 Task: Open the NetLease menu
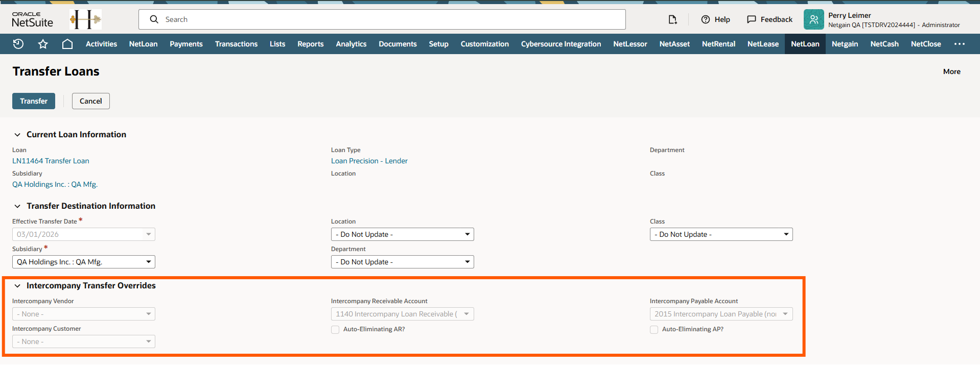[x=763, y=44]
